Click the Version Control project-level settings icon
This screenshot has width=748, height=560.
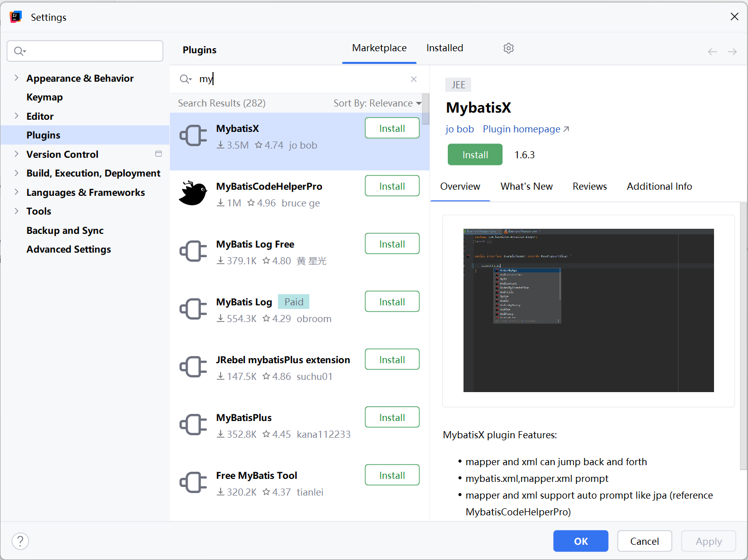coord(158,154)
